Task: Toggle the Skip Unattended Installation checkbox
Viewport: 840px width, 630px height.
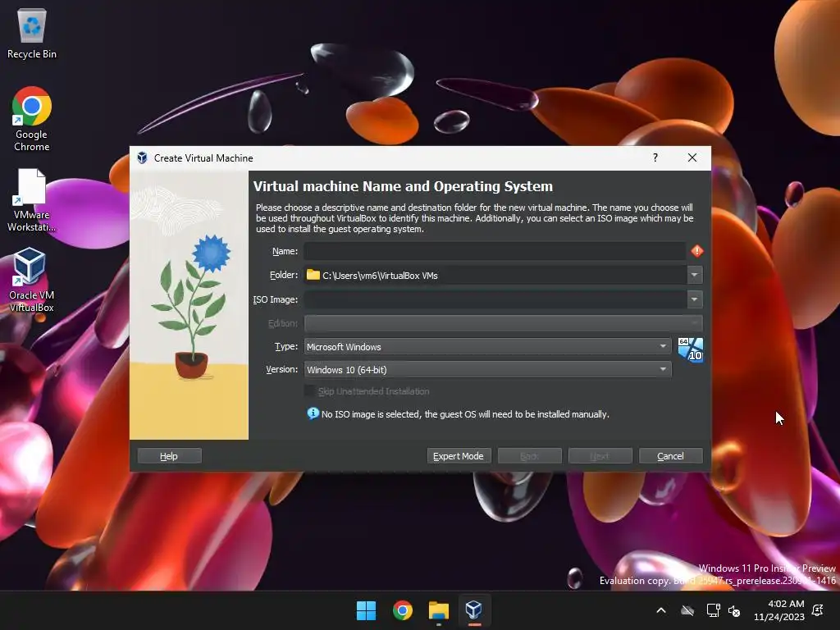Action: coord(309,391)
